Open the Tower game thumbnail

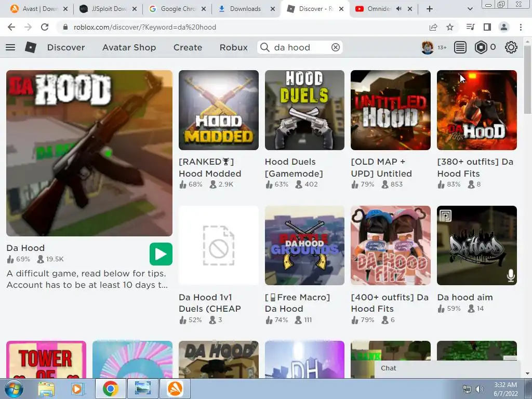(46, 360)
